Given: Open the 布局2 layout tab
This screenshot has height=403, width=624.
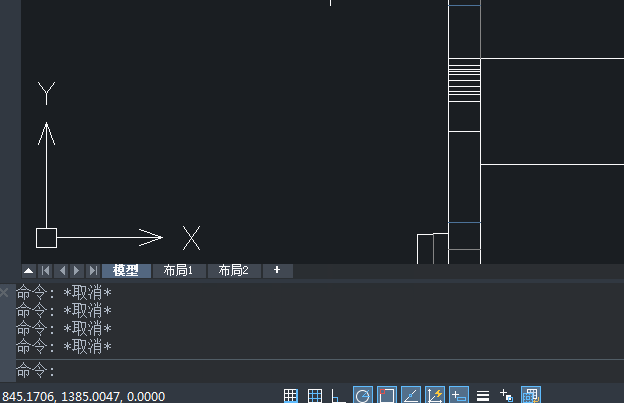Looking at the screenshot, I should point(233,270).
